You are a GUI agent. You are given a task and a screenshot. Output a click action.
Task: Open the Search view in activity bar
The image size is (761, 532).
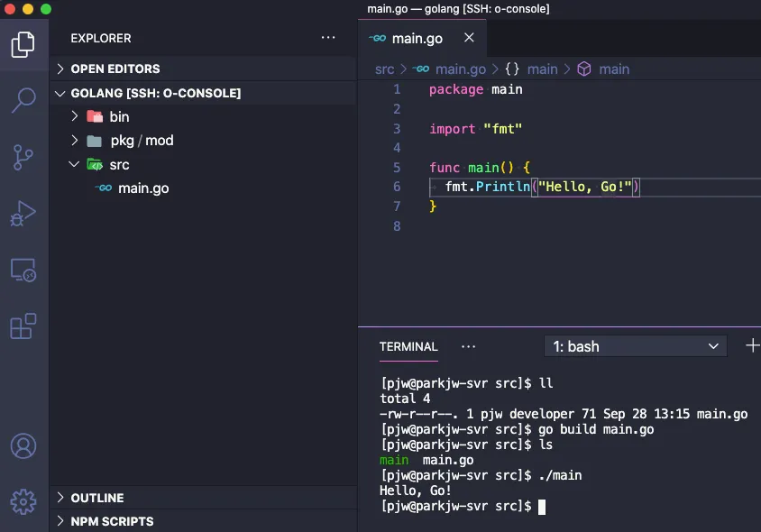[23, 100]
